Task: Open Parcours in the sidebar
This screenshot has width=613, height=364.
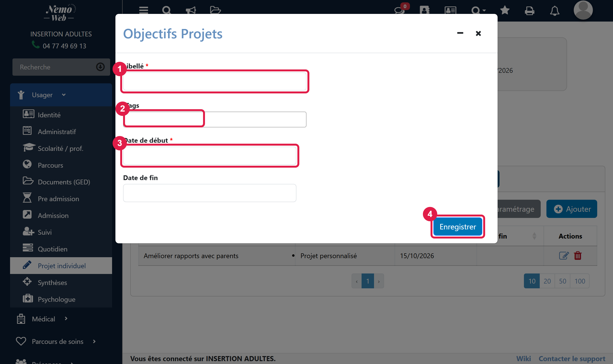Action: coord(61,165)
